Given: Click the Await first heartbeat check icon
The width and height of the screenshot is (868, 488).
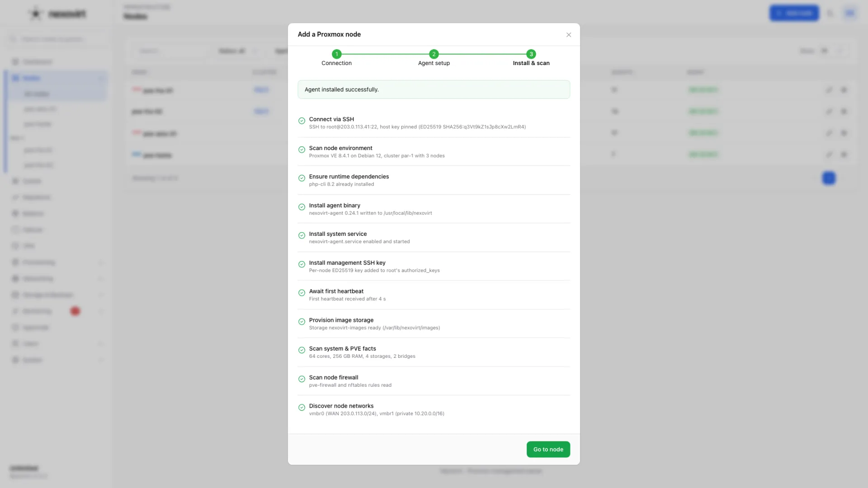Looking at the screenshot, I should (302, 293).
